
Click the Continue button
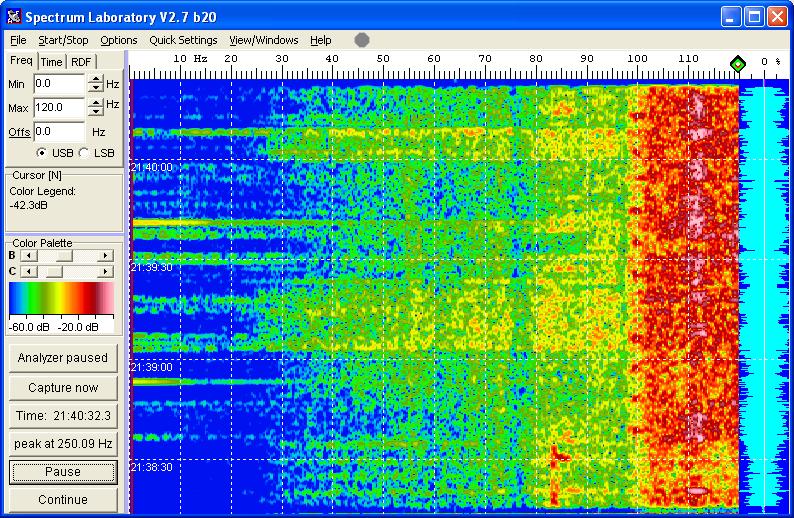[63, 499]
